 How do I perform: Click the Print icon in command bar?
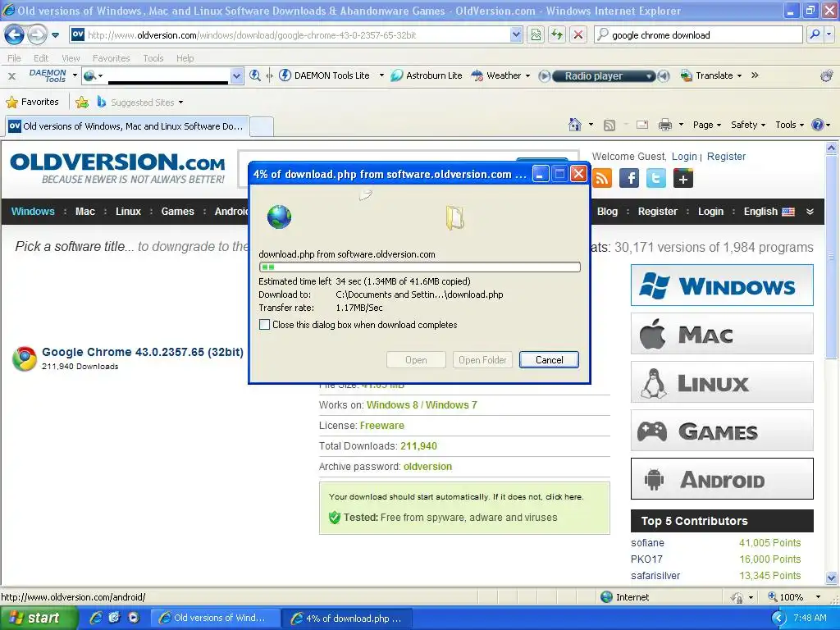click(664, 125)
